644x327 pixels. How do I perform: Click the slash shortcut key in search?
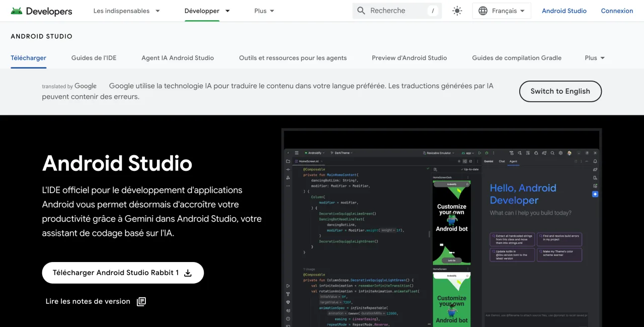pyautogui.click(x=433, y=11)
